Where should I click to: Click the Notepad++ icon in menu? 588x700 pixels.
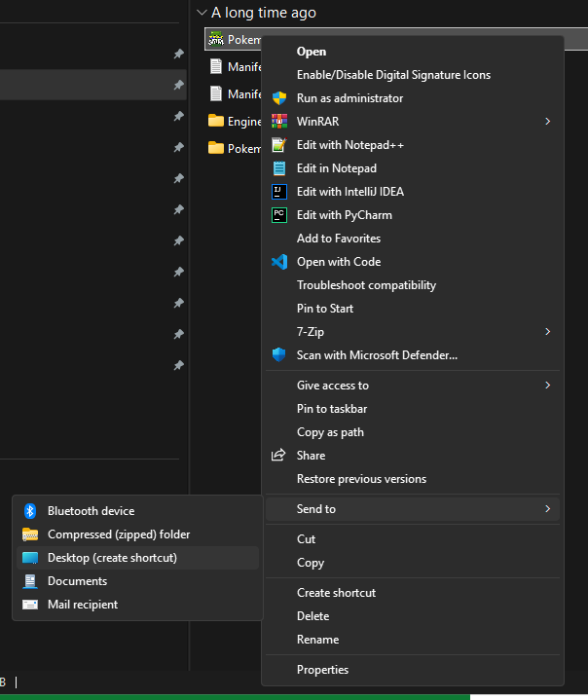coord(279,145)
